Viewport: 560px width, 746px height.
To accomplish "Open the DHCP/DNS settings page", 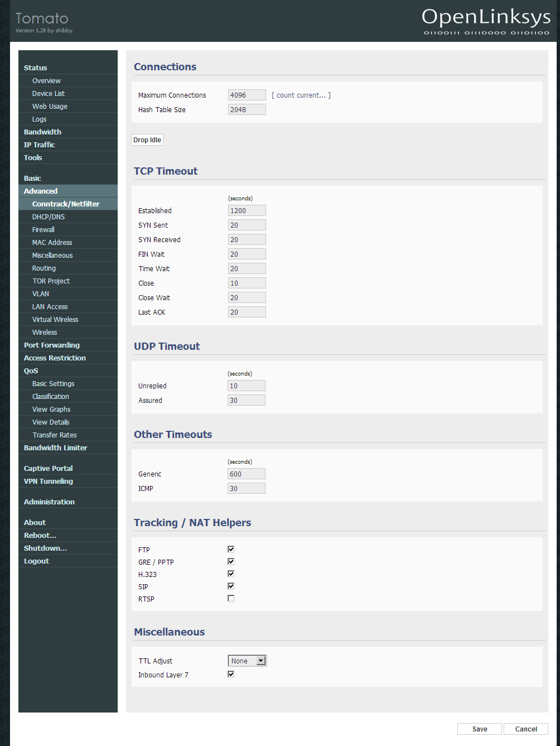I will [x=49, y=217].
